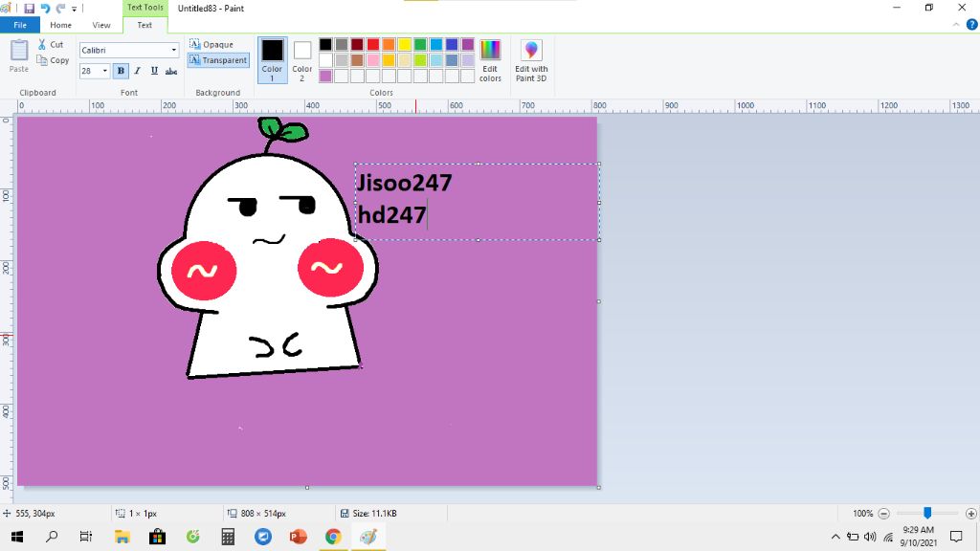Click the Size: 11.1KB status entry
Screen dimensions: 980x551
coord(368,514)
